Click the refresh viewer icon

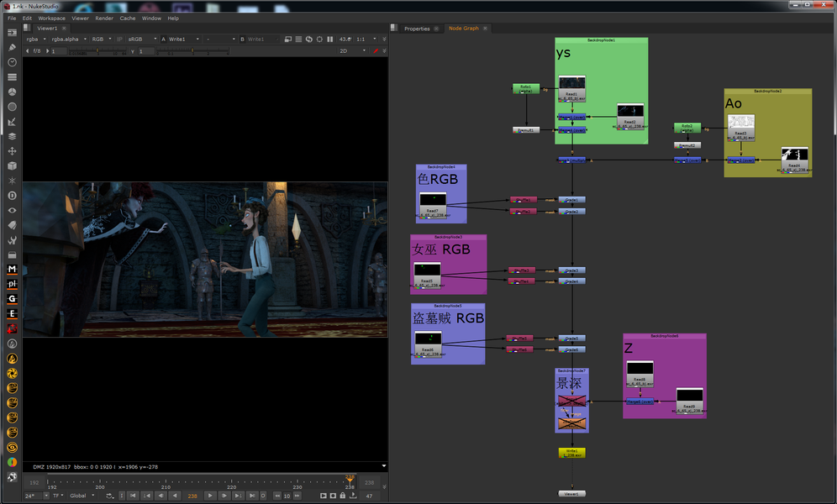pyautogui.click(x=308, y=39)
